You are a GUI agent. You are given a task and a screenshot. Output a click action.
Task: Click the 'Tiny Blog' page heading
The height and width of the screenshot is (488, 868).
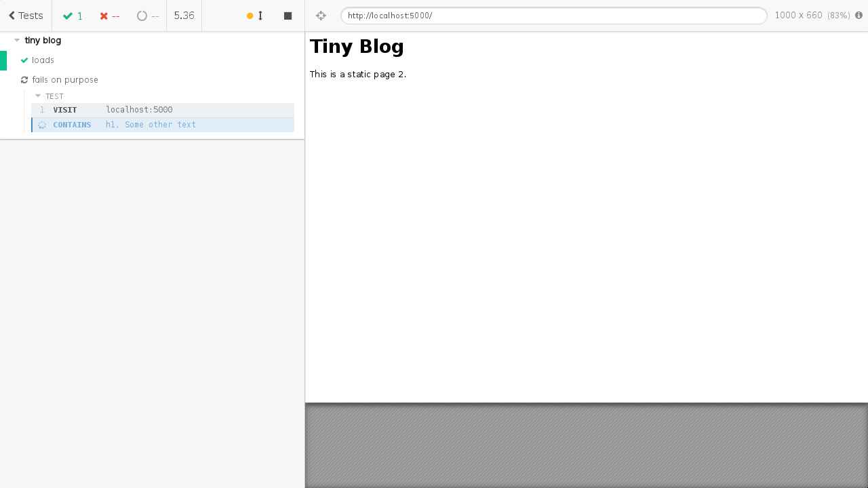357,46
